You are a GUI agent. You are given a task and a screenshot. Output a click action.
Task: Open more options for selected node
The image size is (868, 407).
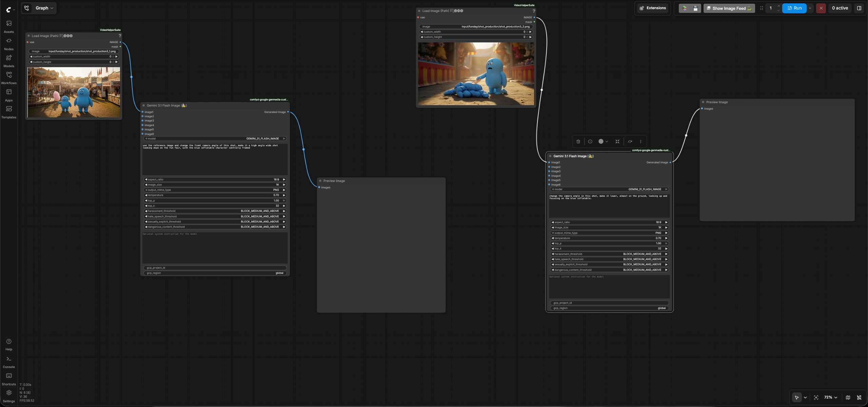pos(640,141)
